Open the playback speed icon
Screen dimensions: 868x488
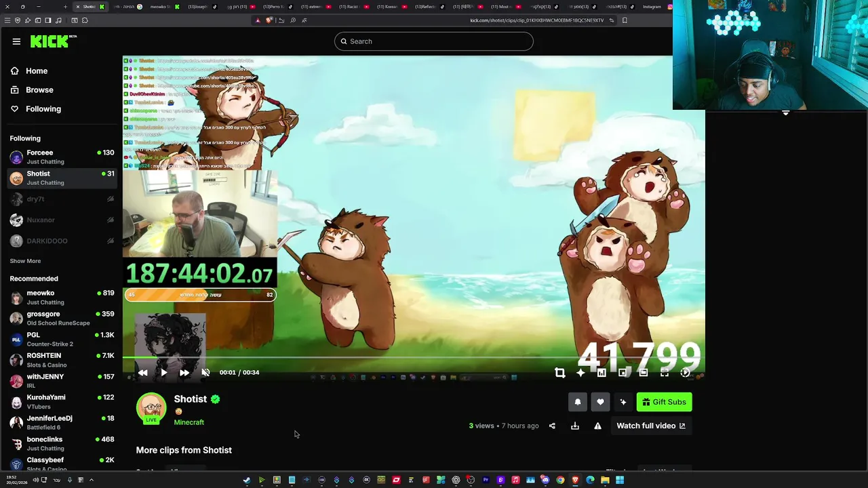(686, 373)
